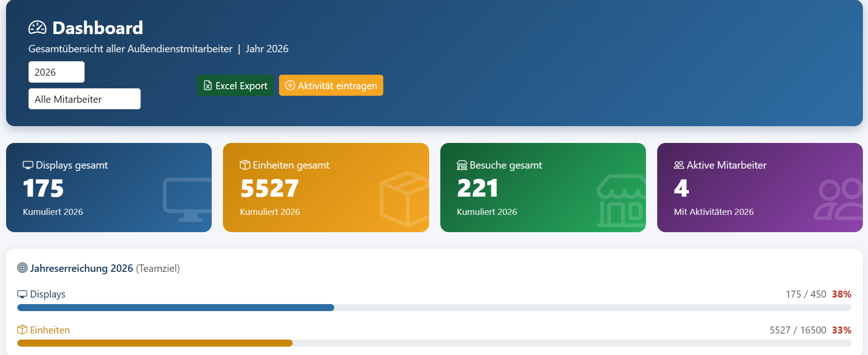Click the monitor icon beside Displays progress label
868x355 pixels.
point(22,294)
